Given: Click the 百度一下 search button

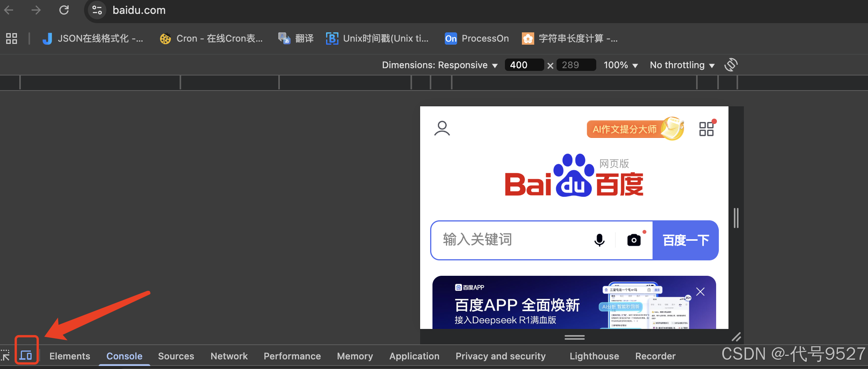Looking at the screenshot, I should point(685,240).
